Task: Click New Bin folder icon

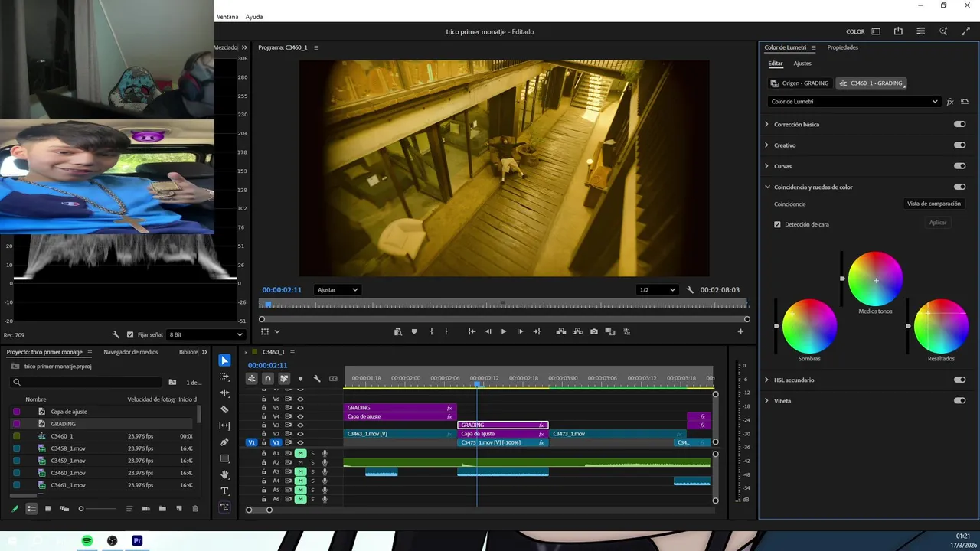Action: 162,508
